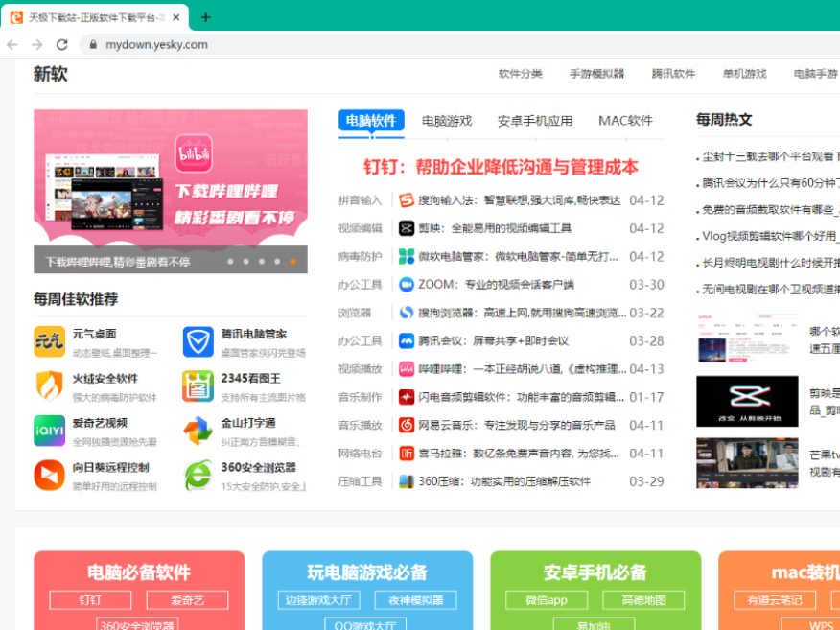Viewport: 840px width, 630px height.
Task: Click the 喜马拉雅 icon in the list
Action: click(407, 454)
